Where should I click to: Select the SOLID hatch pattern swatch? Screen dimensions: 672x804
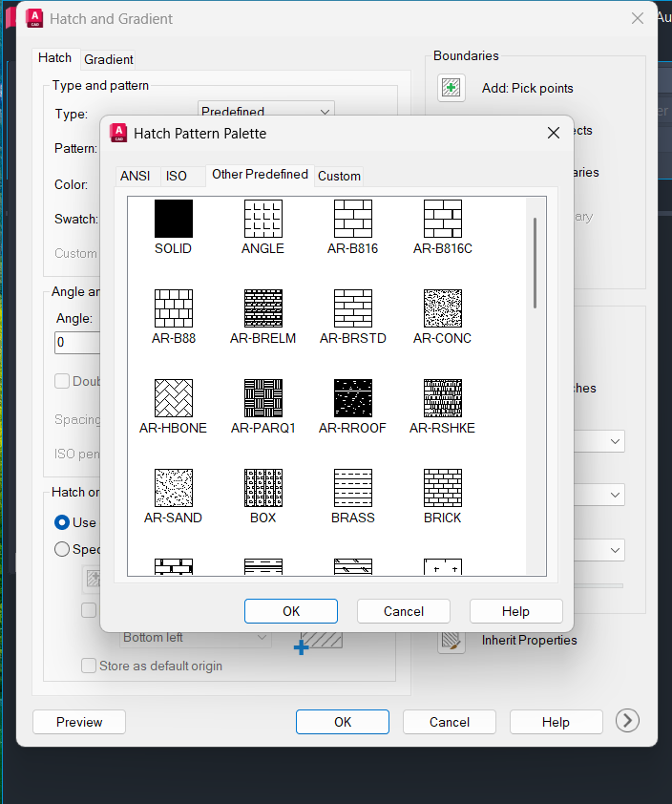(x=174, y=219)
